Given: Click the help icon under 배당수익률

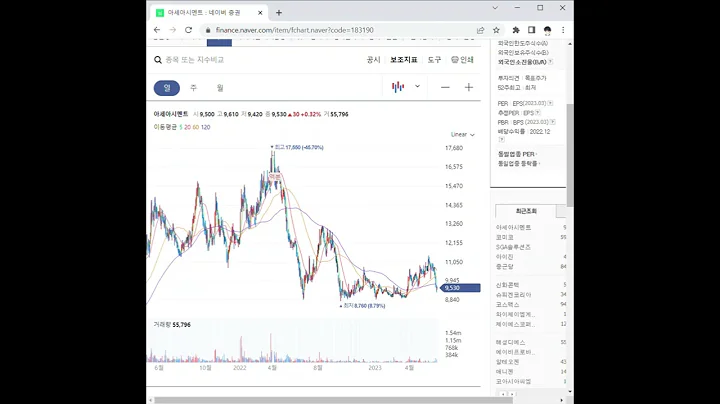Looking at the screenshot, I should (x=501, y=139).
